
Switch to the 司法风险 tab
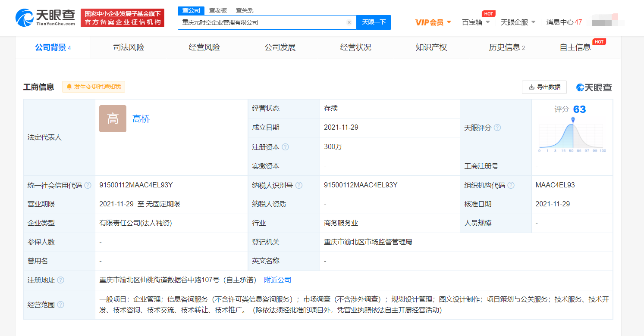point(129,47)
